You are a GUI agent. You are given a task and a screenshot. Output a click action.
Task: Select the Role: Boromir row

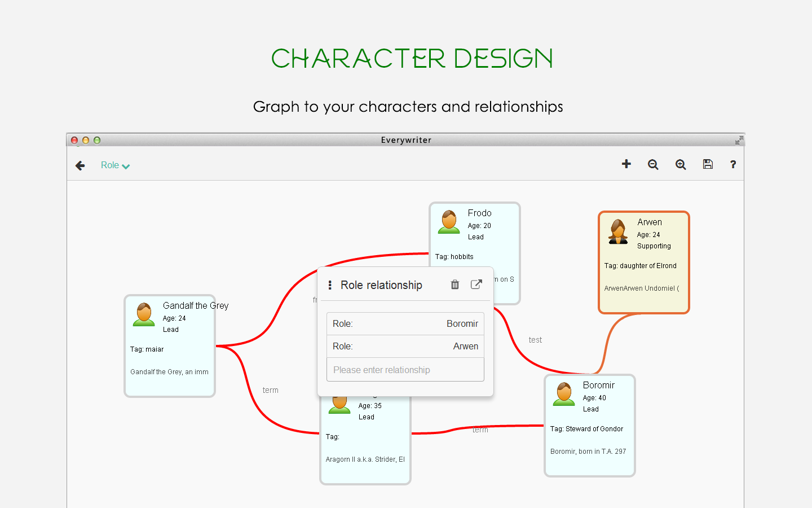[405, 324]
